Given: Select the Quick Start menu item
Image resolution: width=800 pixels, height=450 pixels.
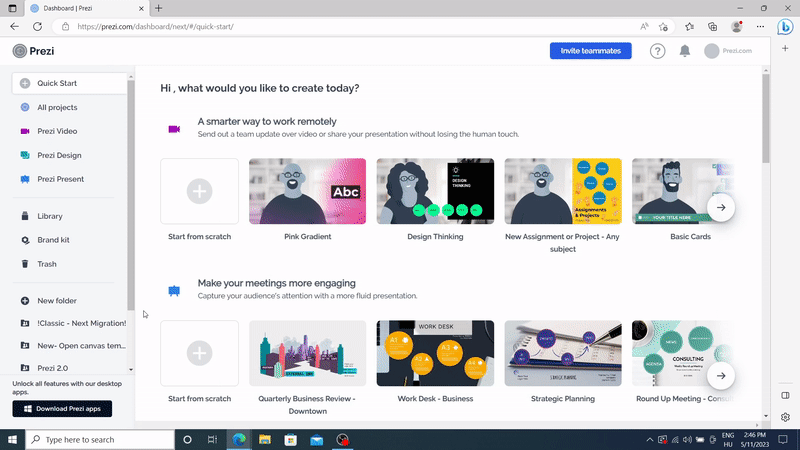Looking at the screenshot, I should point(57,83).
